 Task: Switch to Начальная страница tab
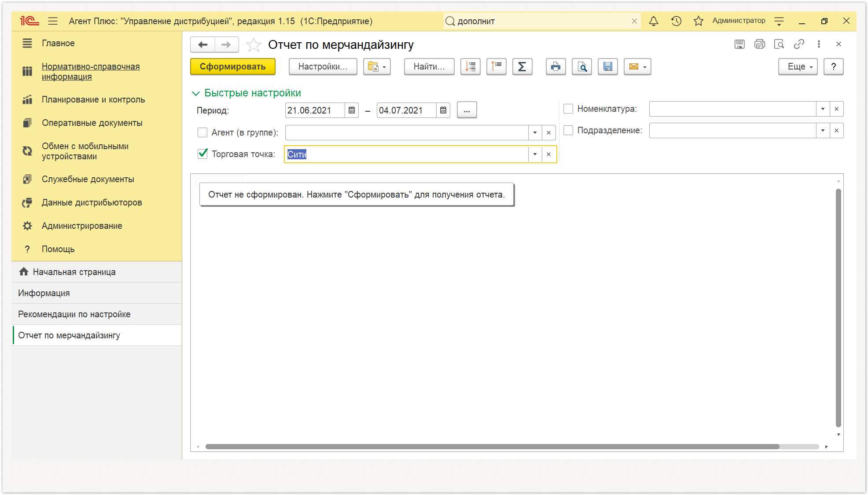coord(74,272)
